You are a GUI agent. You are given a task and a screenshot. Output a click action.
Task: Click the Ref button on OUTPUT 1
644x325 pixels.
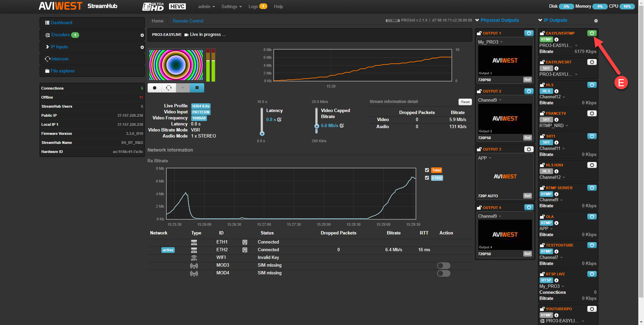point(527,80)
